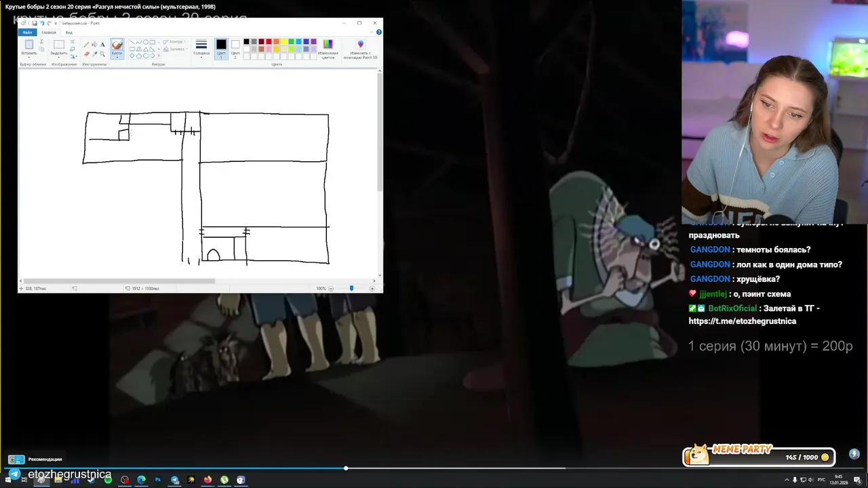Click the Undo arrow in Paint title bar
This screenshot has height=488, width=868.
pyautogui.click(x=42, y=23)
